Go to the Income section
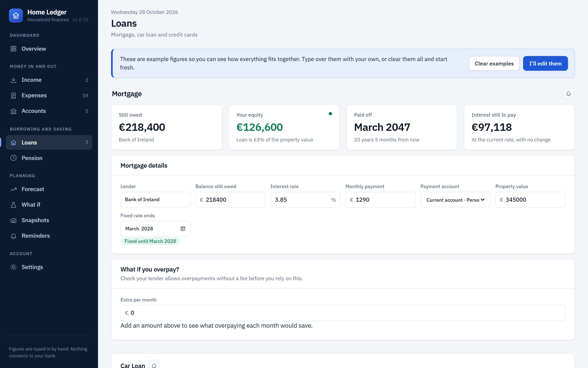 pyautogui.click(x=49, y=80)
